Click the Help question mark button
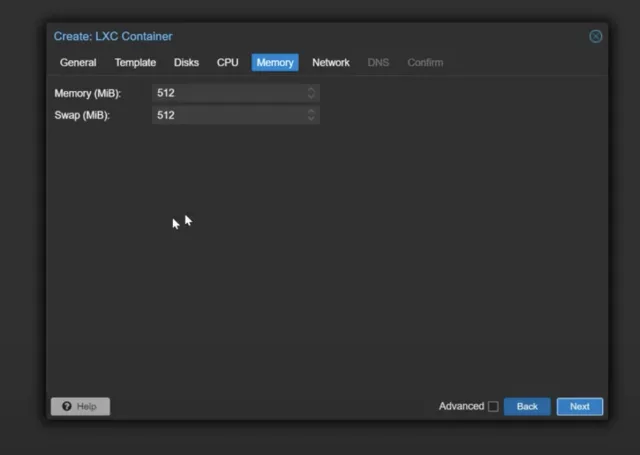 click(80, 406)
